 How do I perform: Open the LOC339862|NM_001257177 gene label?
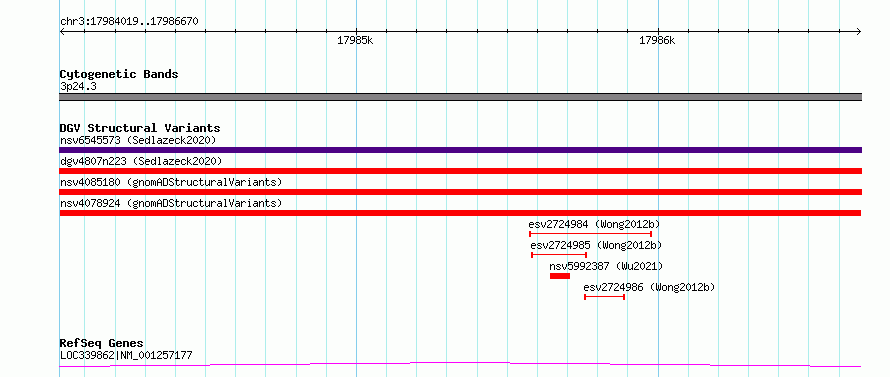click(x=126, y=356)
